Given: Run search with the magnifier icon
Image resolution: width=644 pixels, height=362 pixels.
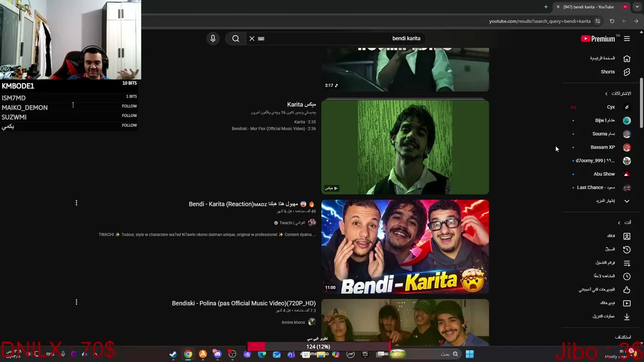Looking at the screenshot, I should coord(235,38).
